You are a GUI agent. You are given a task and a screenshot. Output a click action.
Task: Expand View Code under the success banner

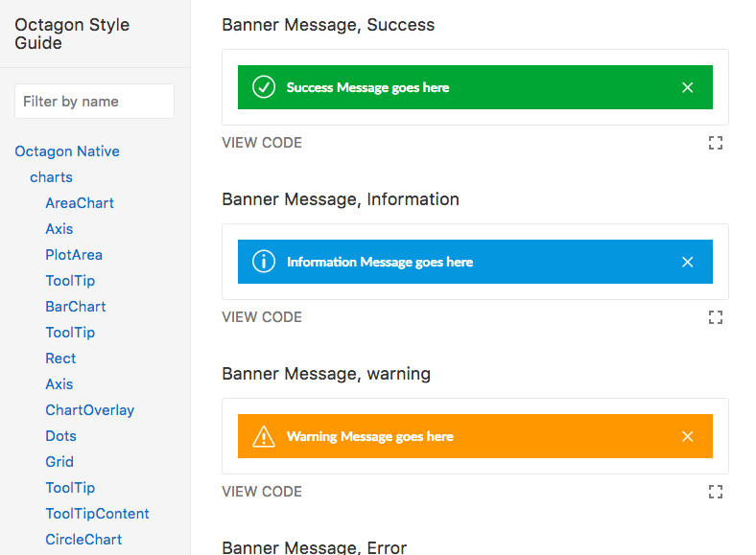pos(262,143)
